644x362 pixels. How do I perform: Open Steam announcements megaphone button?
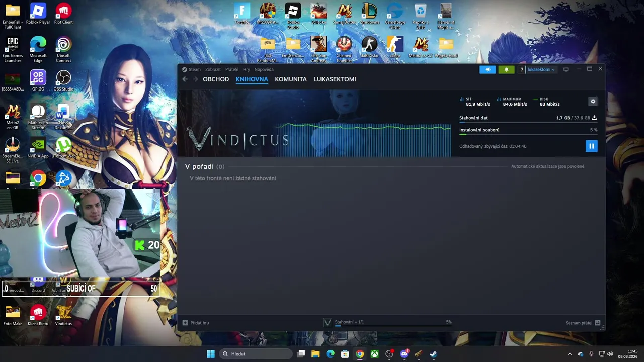point(487,69)
